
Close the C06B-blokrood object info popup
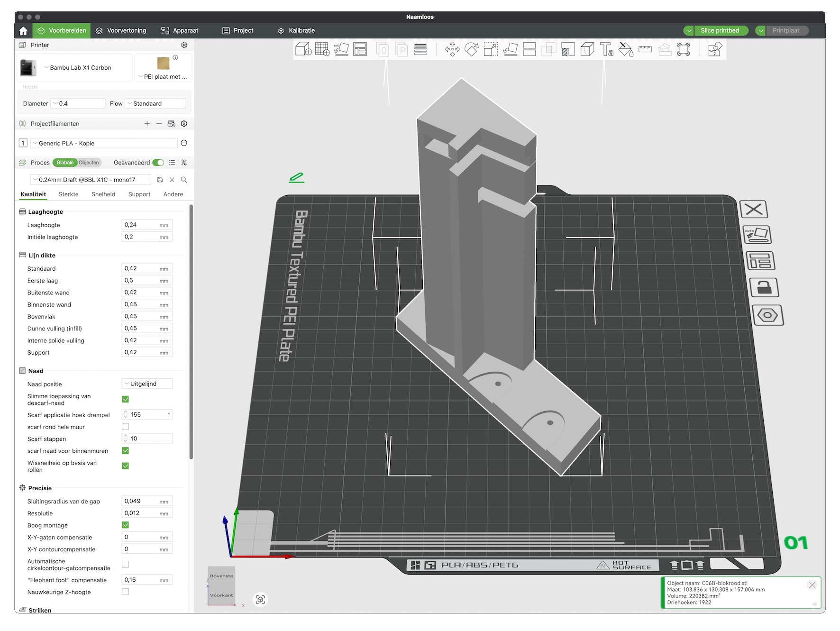coord(812,585)
